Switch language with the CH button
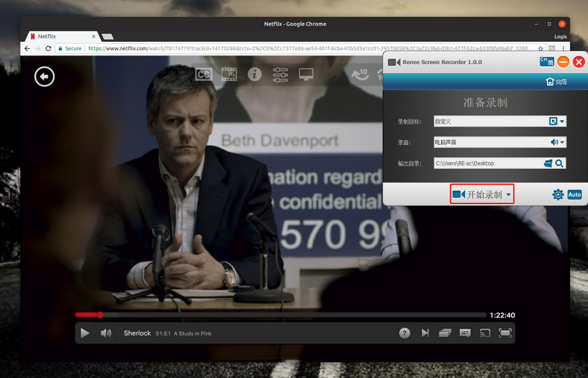Image resolution: width=588 pixels, height=378 pixels. coord(547,61)
